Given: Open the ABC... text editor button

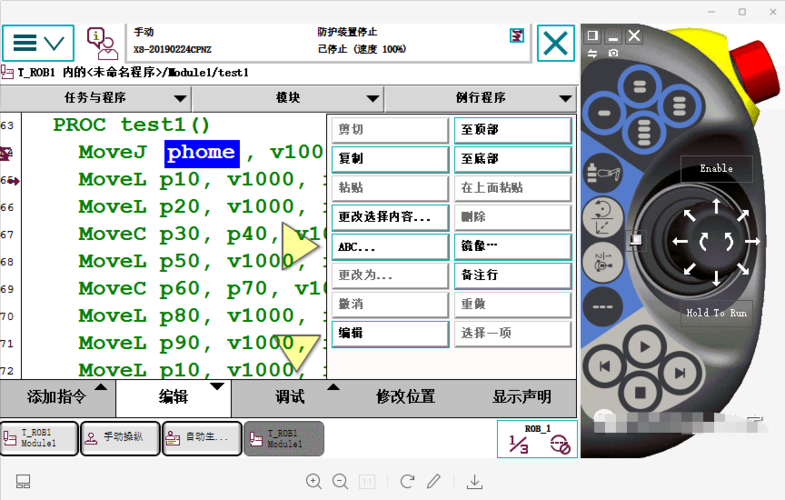Looking at the screenshot, I should [x=390, y=246].
